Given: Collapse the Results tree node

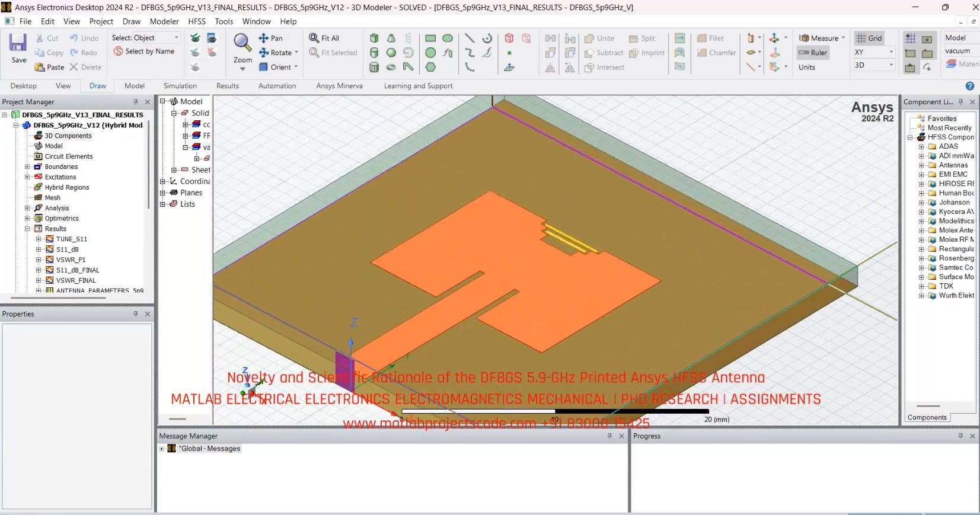Looking at the screenshot, I should (27, 229).
